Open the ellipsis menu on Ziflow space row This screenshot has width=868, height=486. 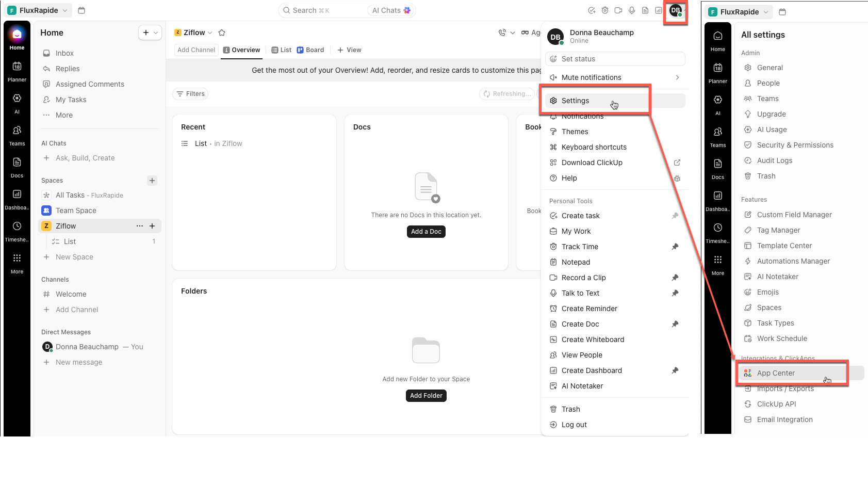(140, 226)
